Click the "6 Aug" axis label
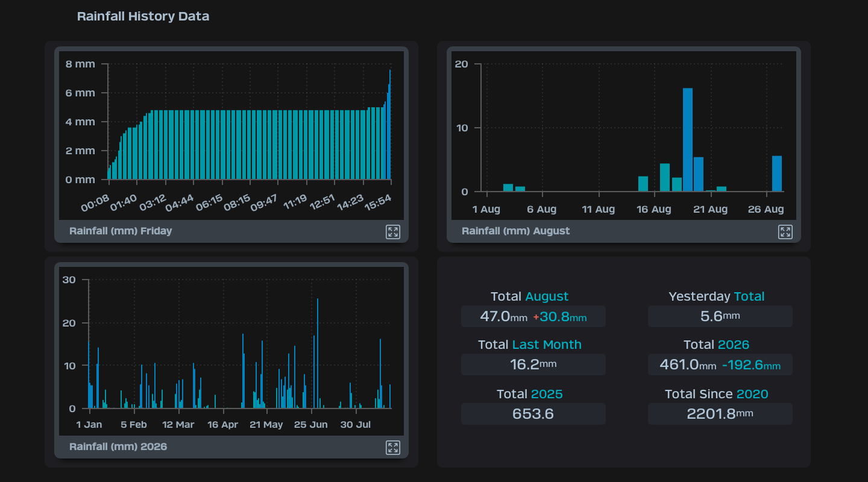 [x=542, y=209]
